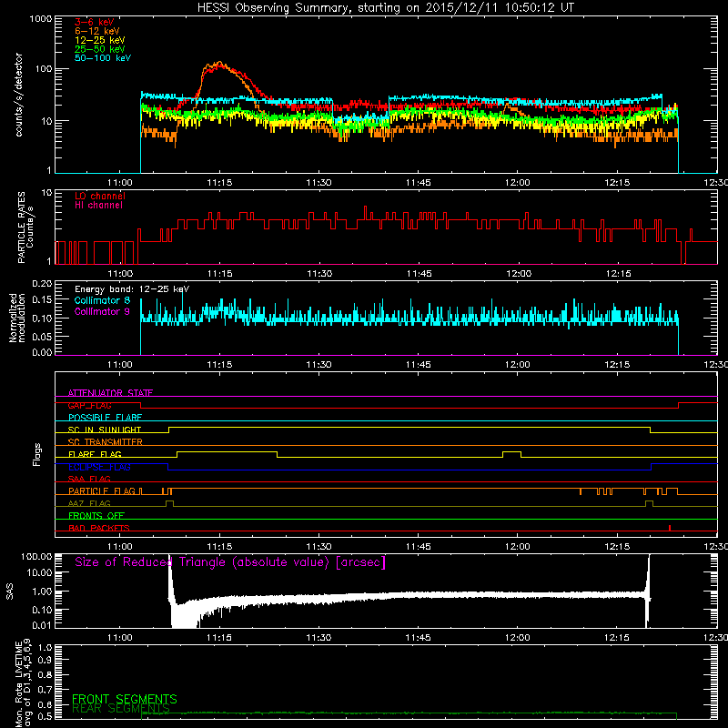
Task: Click the 11:45 tick under the flags panel
Action: [x=418, y=547]
